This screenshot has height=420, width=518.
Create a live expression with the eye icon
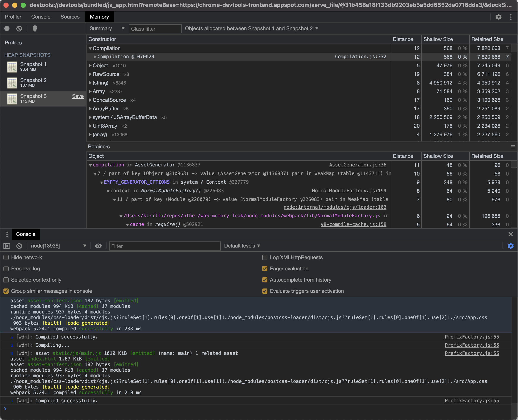[x=98, y=246]
